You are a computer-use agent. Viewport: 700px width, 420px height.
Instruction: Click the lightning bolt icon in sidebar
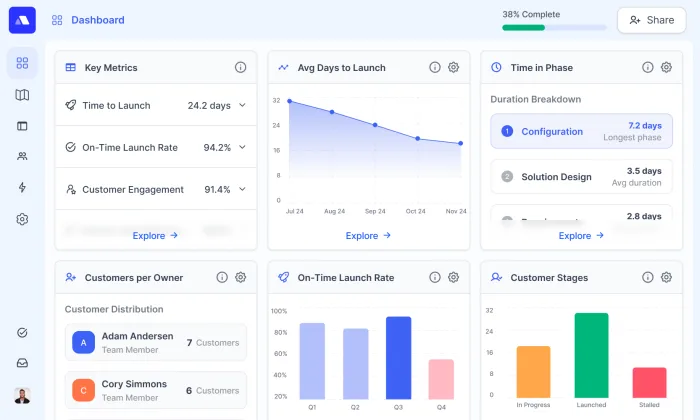22,187
